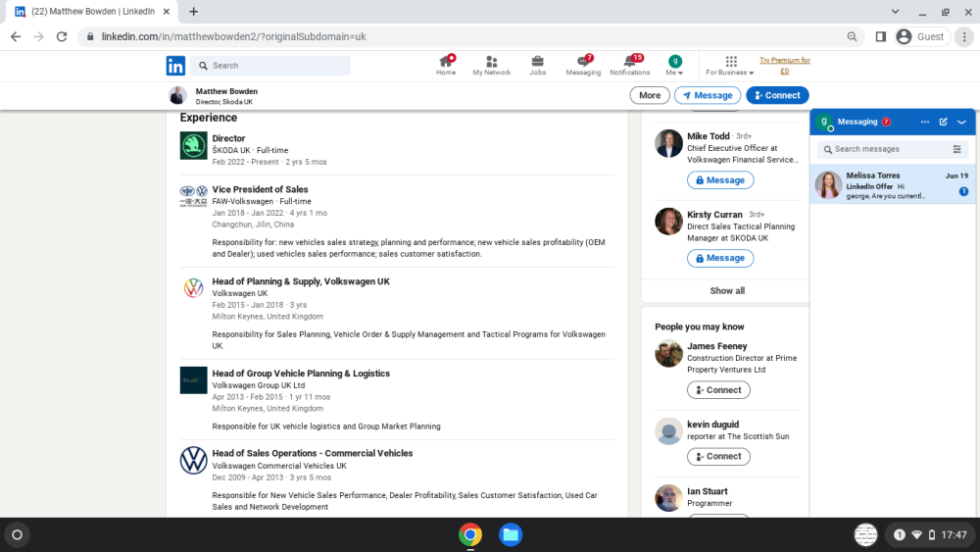The width and height of the screenshot is (980, 552).
Task: Switch to the Matthew Bowden LinkedIn tab
Action: click(93, 11)
